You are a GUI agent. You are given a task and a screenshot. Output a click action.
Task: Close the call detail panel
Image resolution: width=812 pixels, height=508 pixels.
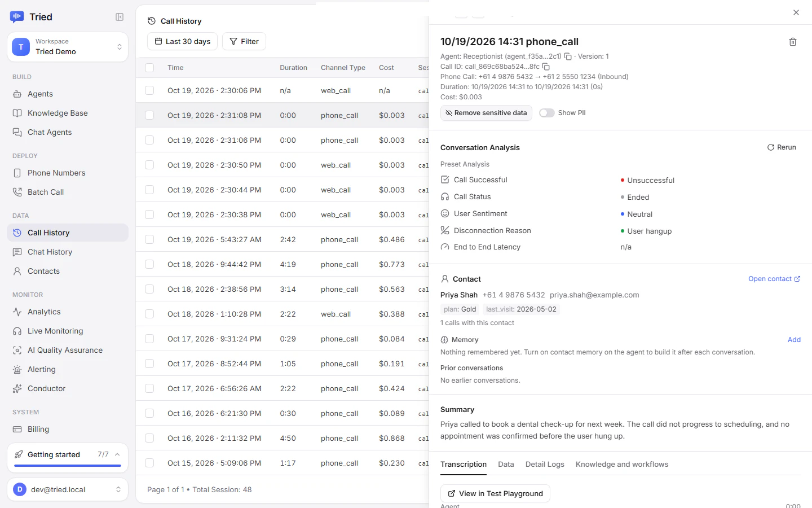[796, 12]
